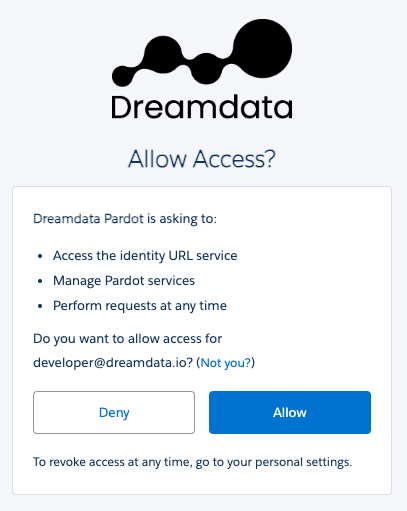407x511 pixels.
Task: Click "Dreamdata Pardot is asking to:" text
Action: (x=125, y=219)
